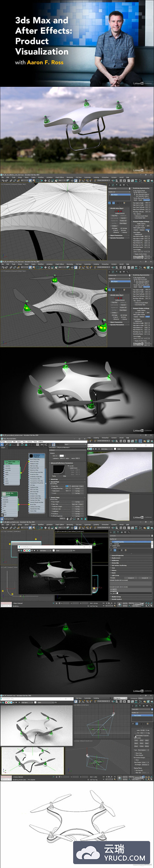Expand Operator Parameters rollout in the close-up window
This screenshot has width=154, height=868.
click(x=119, y=238)
